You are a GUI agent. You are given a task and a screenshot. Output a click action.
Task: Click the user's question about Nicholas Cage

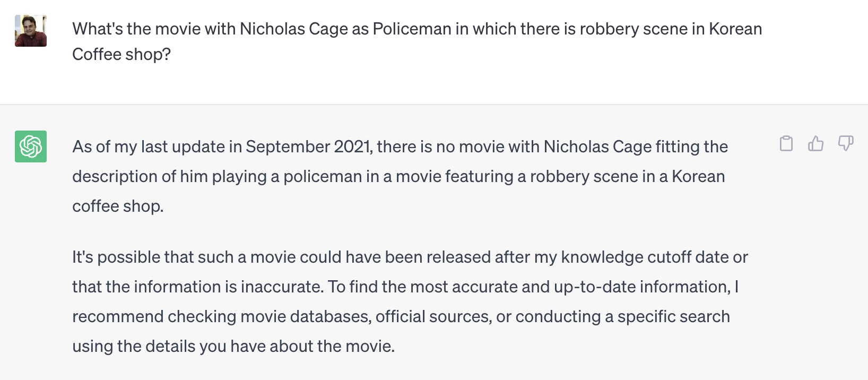[417, 41]
